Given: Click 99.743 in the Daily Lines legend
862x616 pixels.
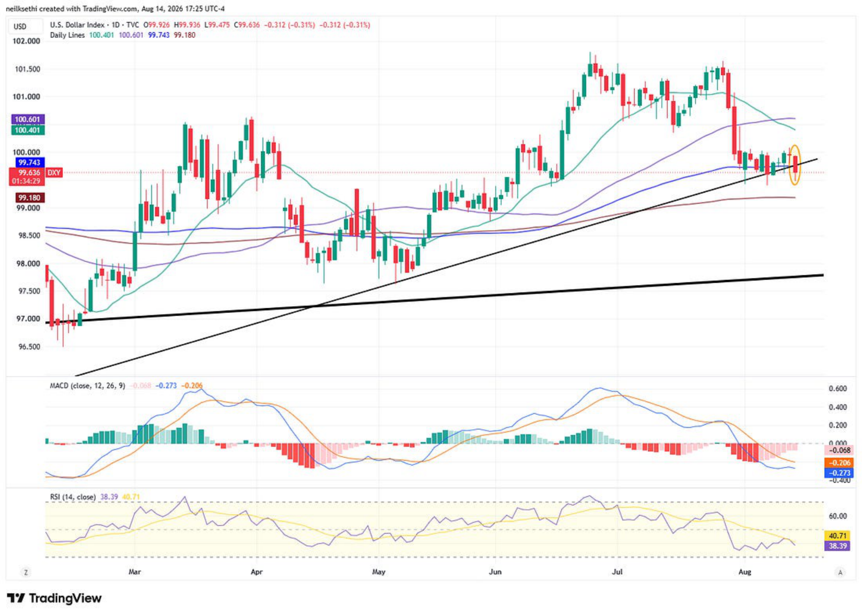Looking at the screenshot, I should [159, 35].
